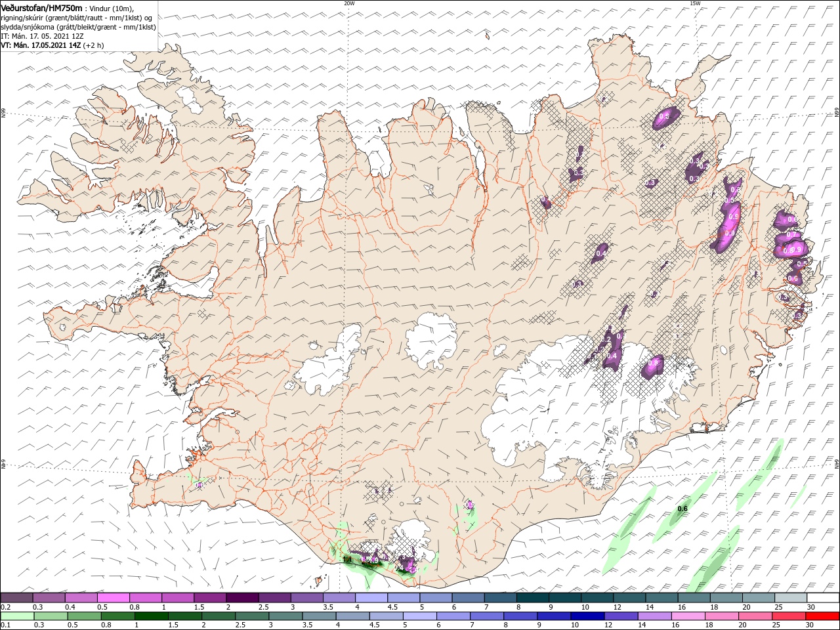
Task: Click the 'slydda/snjókoma' legend description line
Action: (x=78, y=26)
